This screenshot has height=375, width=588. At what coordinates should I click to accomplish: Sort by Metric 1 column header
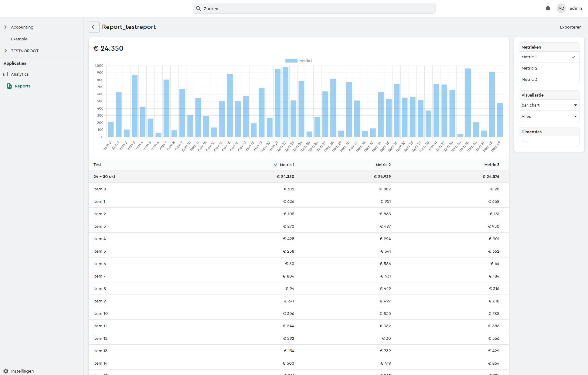(287, 165)
